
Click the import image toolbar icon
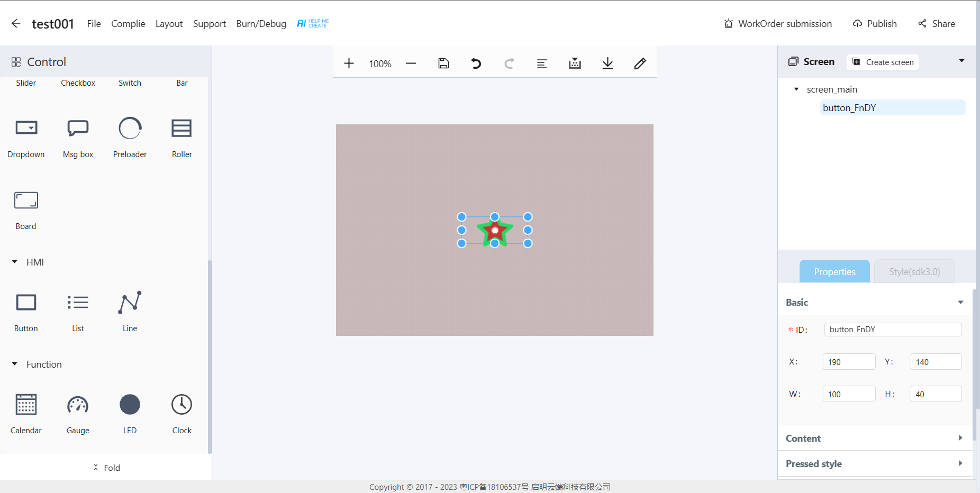575,63
